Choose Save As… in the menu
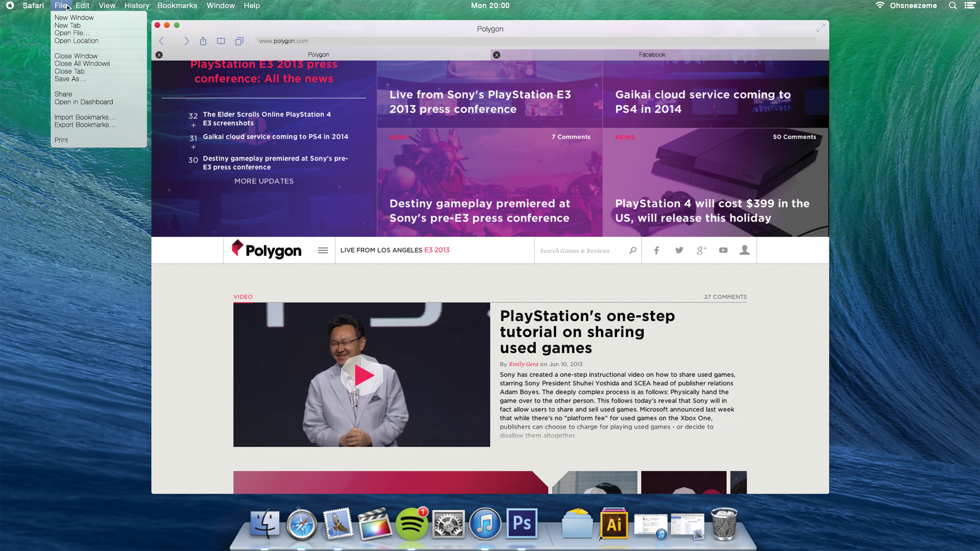980x551 pixels. click(x=99, y=79)
